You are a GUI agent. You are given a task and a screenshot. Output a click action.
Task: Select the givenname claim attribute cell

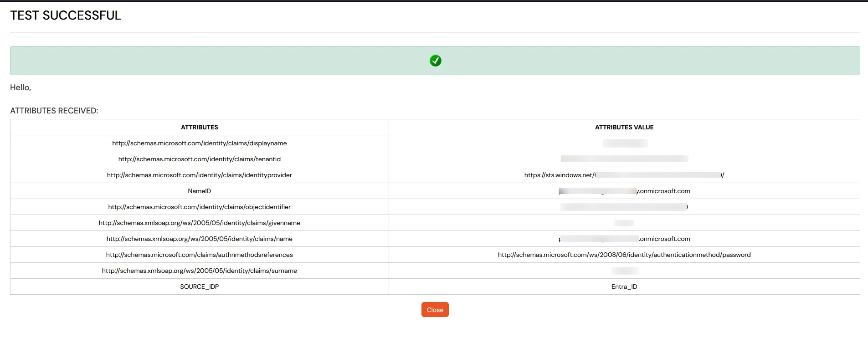click(x=200, y=223)
